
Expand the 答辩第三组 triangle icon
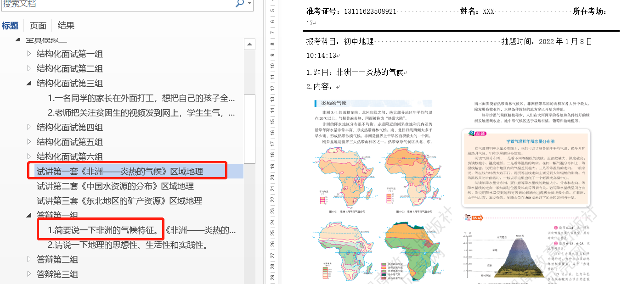pyautogui.click(x=29, y=274)
